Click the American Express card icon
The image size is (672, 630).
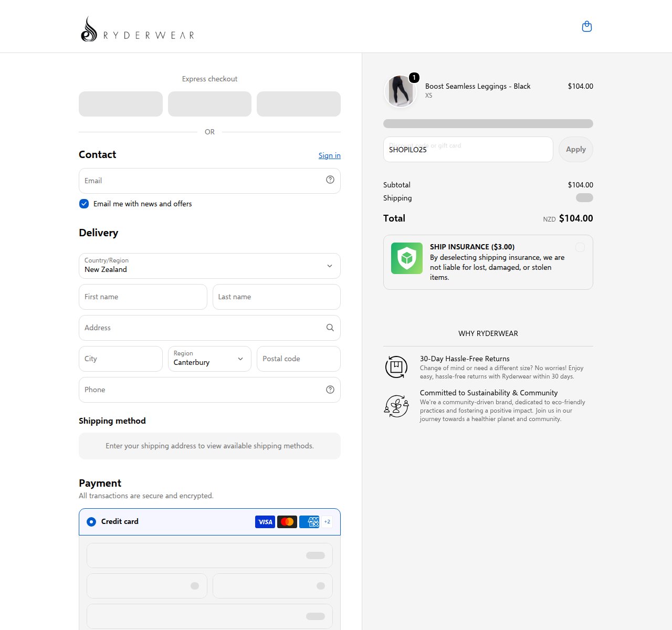309,522
